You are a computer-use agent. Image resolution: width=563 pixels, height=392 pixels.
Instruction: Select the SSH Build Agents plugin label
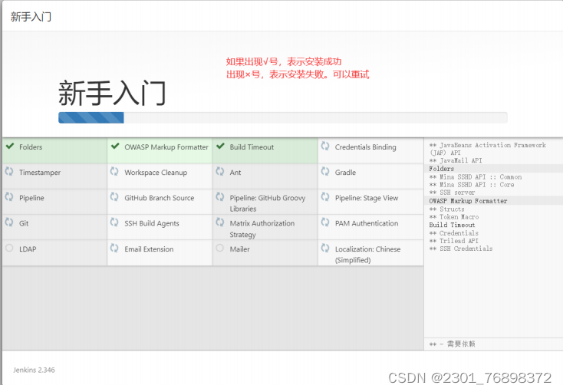[152, 224]
